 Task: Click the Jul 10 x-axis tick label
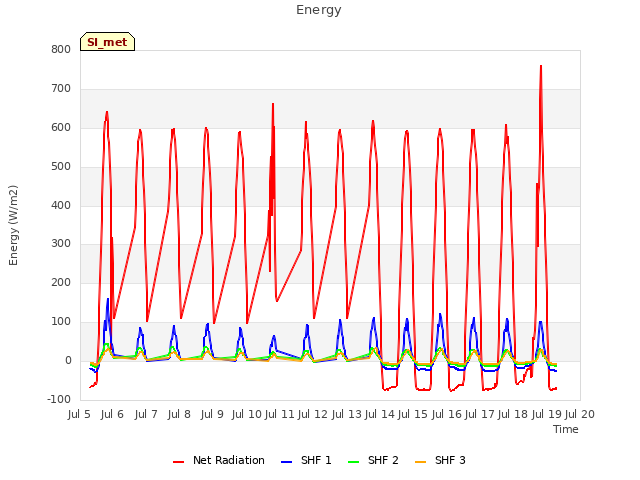247,414
